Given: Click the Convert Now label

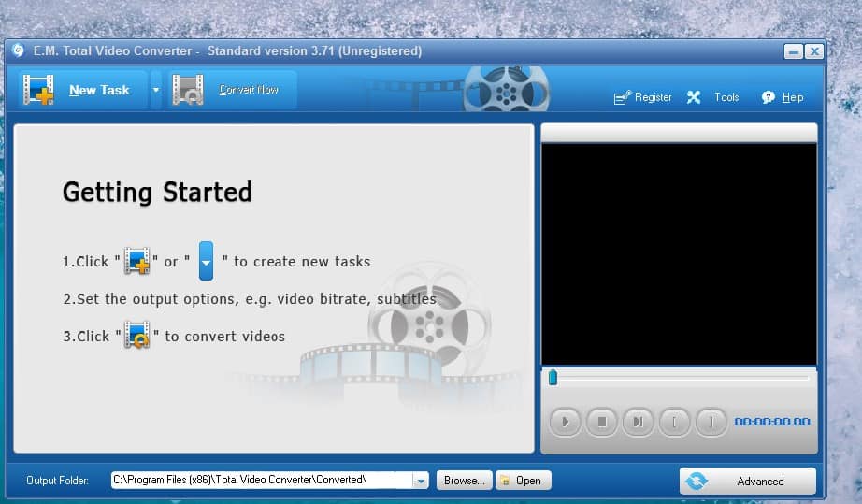Looking at the screenshot, I should click(249, 90).
